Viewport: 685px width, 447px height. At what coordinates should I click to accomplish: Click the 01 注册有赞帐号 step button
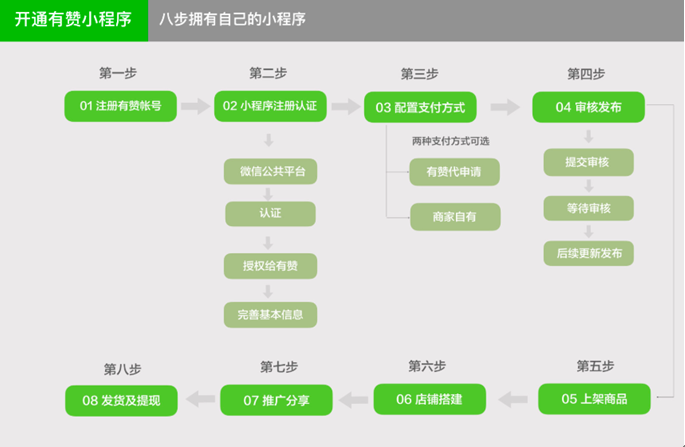pos(121,106)
